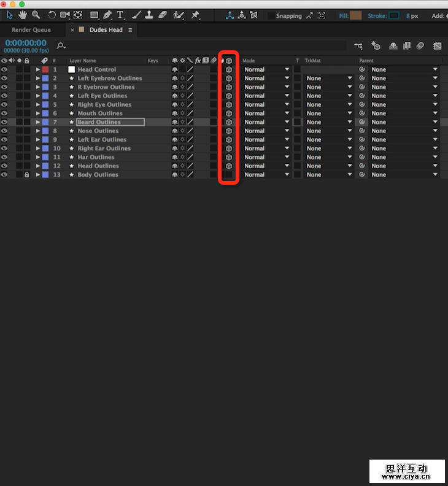
Task: Open the Dudes Head panel menu
Action: (130, 30)
